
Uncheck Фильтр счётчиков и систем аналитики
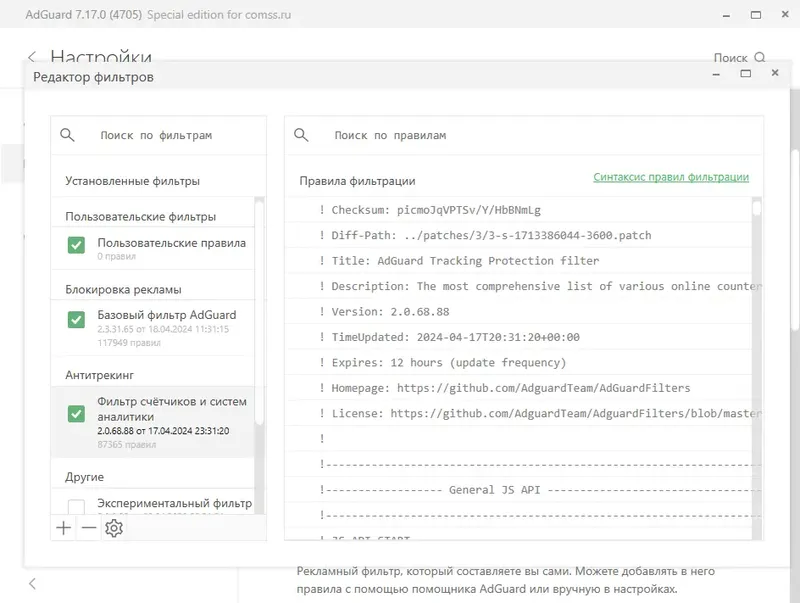click(76, 414)
